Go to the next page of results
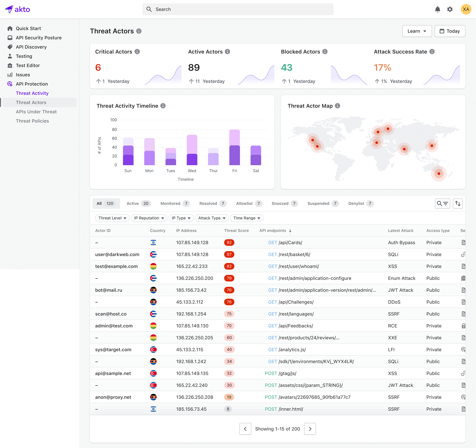Screen dimensions: 476x448 [x=310, y=429]
